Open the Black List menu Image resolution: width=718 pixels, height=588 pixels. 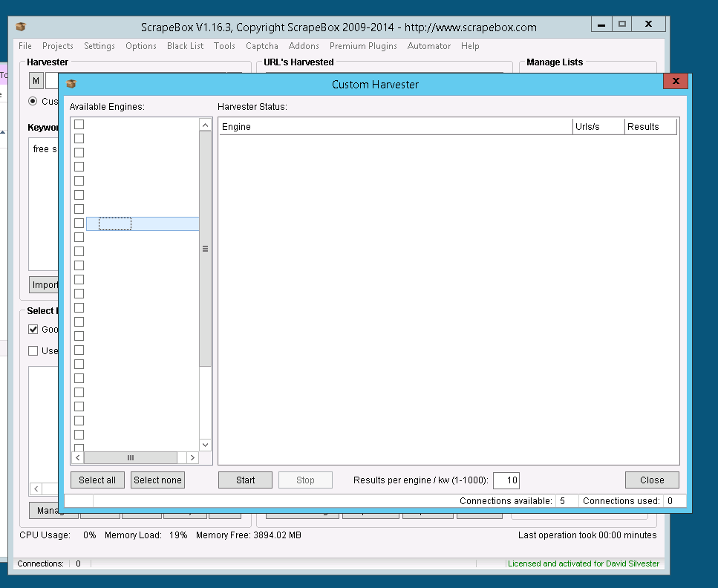186,46
